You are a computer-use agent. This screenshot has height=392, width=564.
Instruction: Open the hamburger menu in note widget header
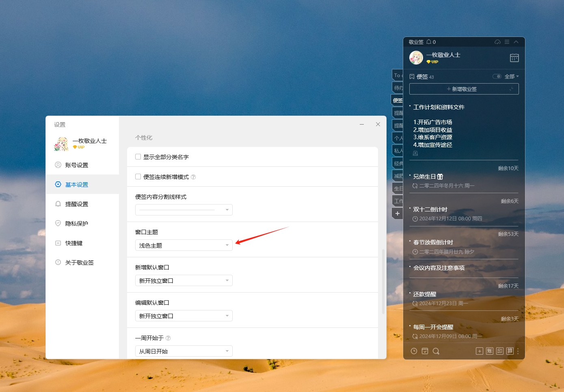tap(507, 42)
